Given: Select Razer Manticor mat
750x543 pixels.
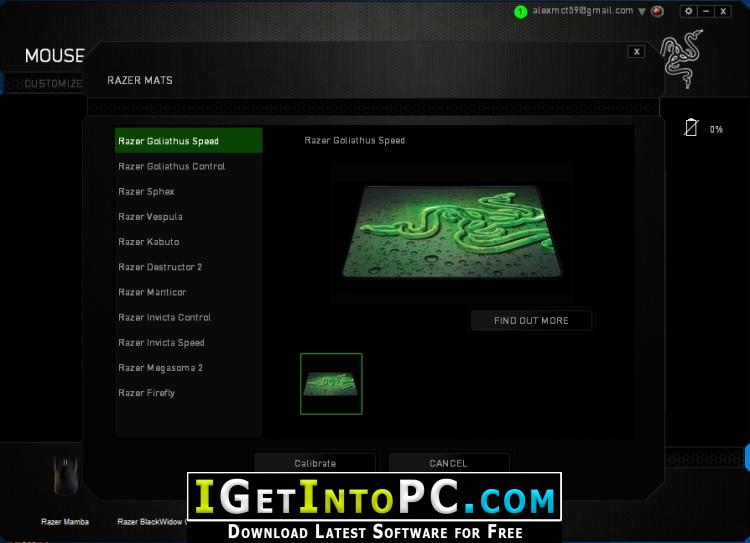Looking at the screenshot, I should pyautogui.click(x=188, y=292).
